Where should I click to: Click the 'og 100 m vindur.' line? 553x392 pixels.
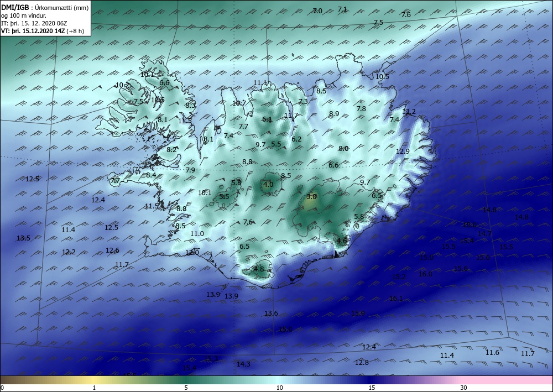(x=24, y=15)
